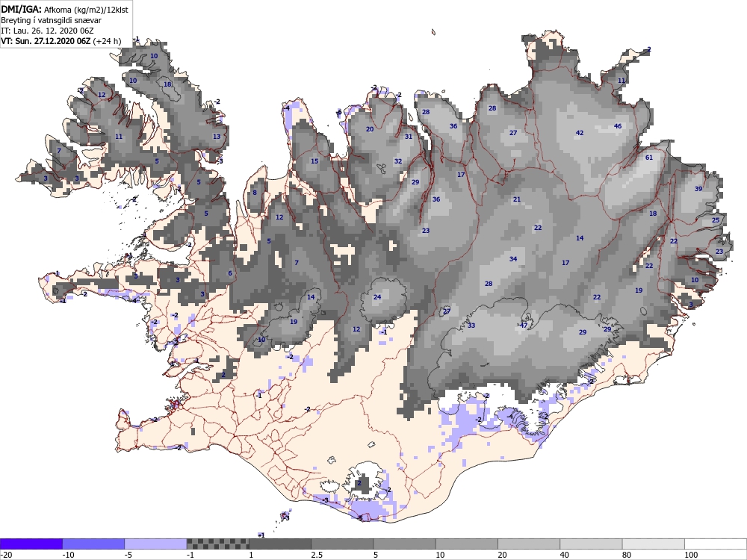This screenshot has height=560, width=747.
Task: Click the map value '15' on the map
Action: (314, 161)
